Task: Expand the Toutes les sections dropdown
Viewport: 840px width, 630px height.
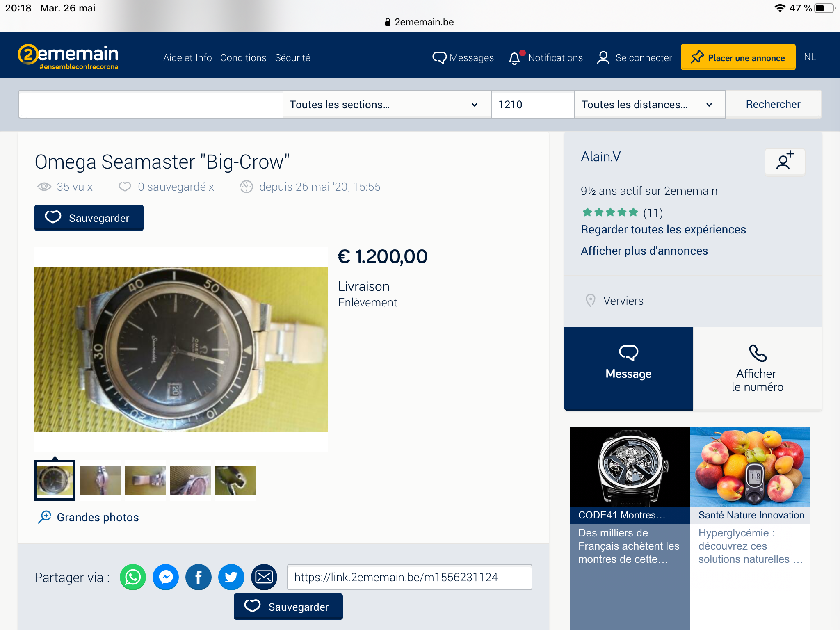Action: pyautogui.click(x=386, y=105)
